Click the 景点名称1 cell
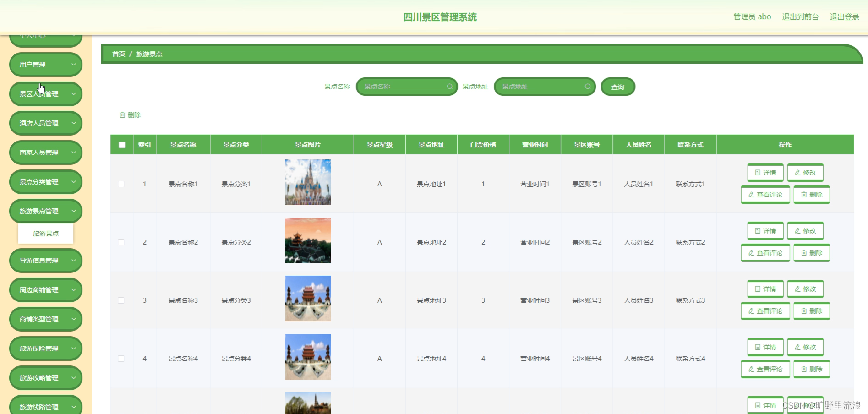The height and width of the screenshot is (414, 868). 183,184
